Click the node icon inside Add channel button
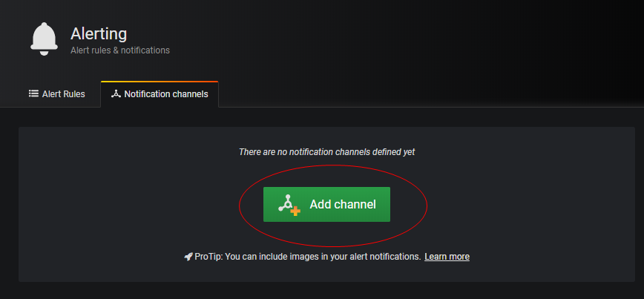Viewport: 644px width, 299px height. point(287,202)
